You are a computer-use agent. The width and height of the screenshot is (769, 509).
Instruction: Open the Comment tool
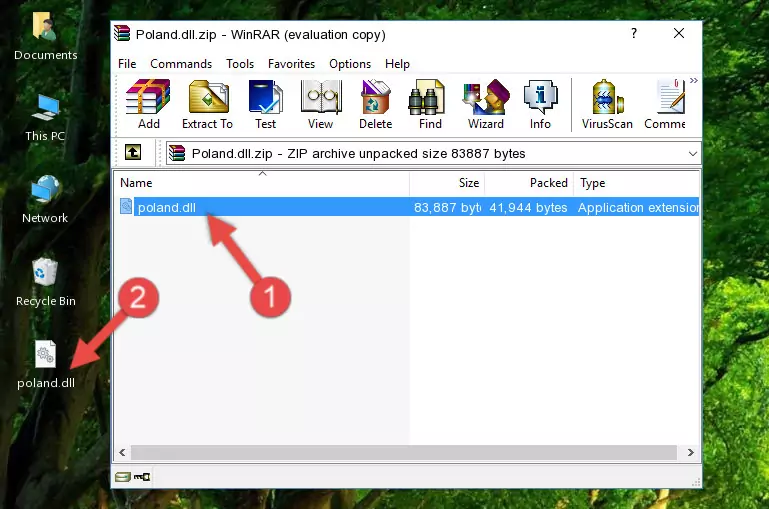coord(665,104)
